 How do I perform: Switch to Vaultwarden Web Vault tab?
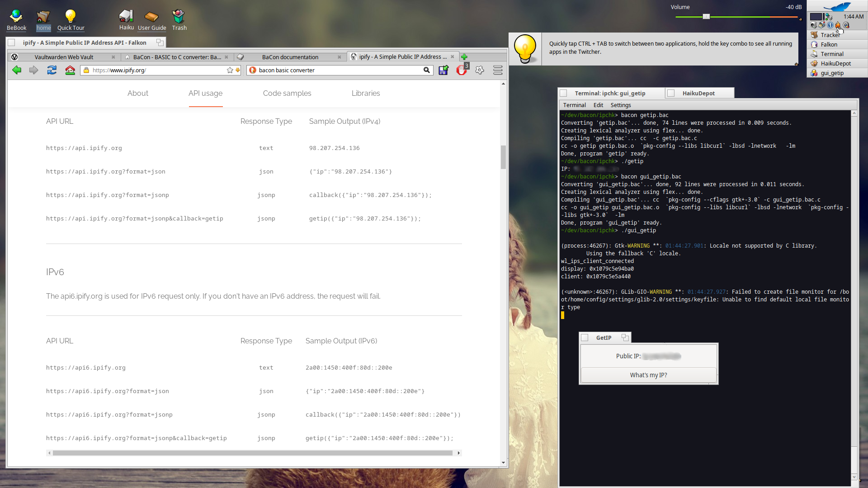coord(64,57)
